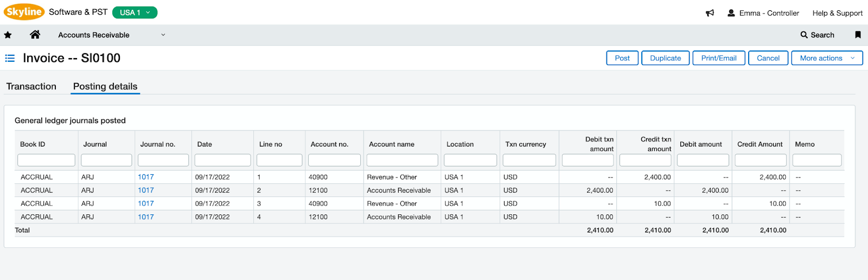Go to the home icon
This screenshot has height=280, width=868.
coord(35,35)
